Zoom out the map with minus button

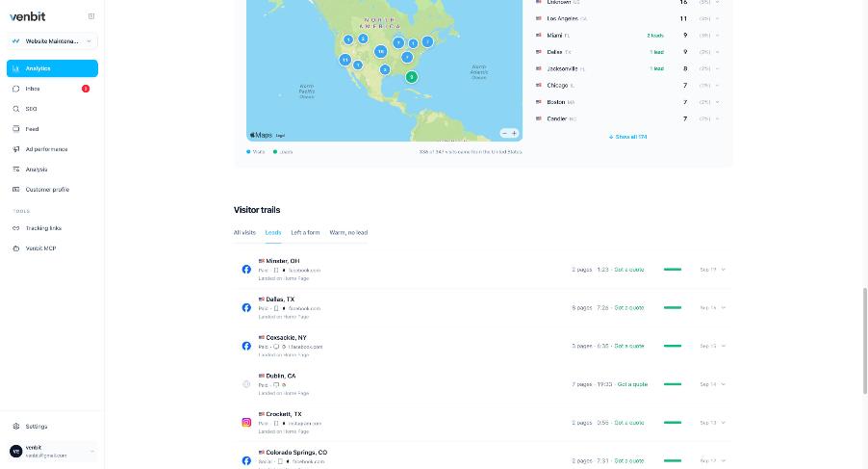(x=504, y=134)
